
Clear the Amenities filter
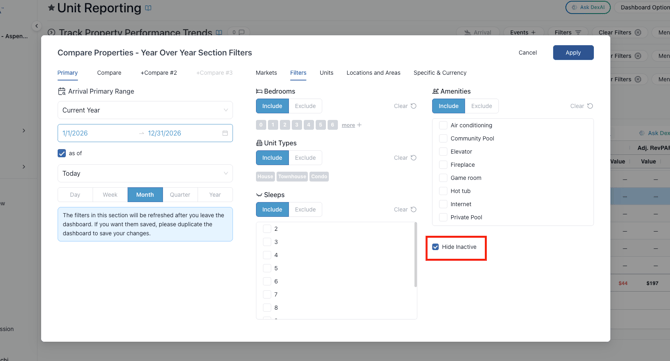pos(576,106)
